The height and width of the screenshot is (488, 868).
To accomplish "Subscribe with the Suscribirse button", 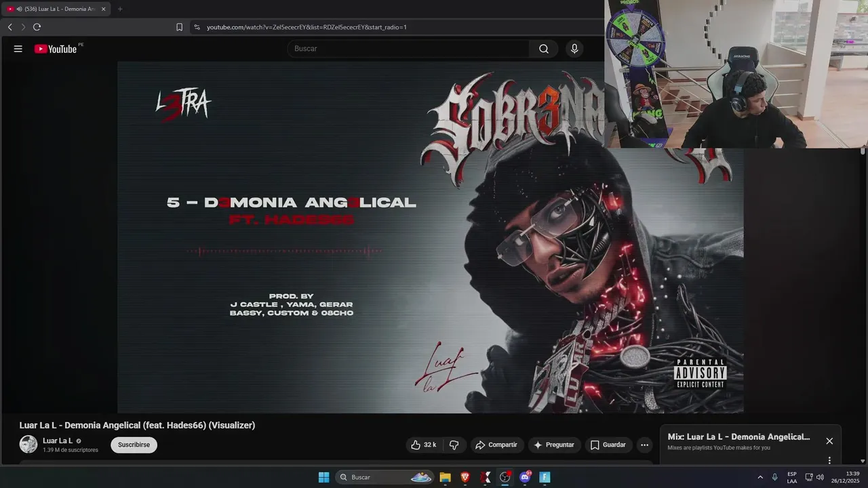I will [x=134, y=445].
